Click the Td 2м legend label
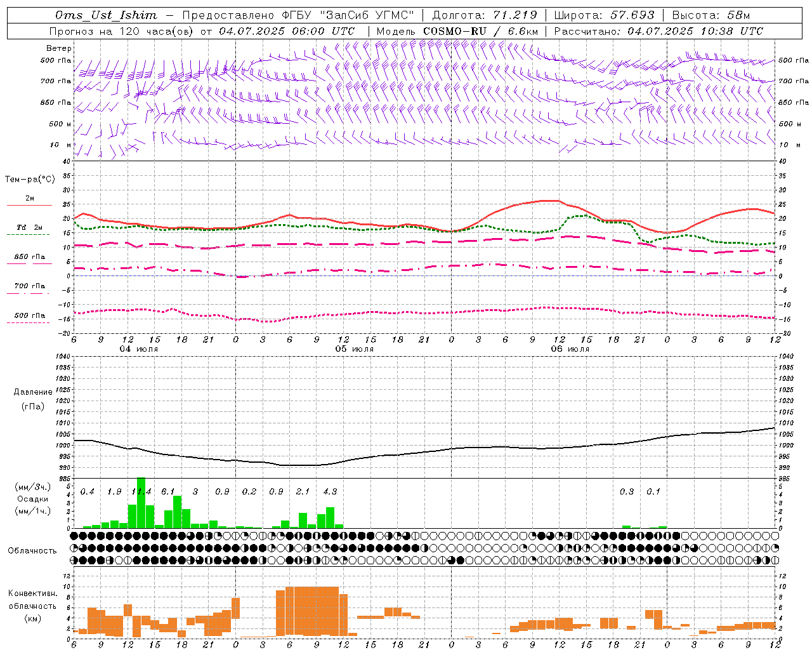This screenshot has height=650, width=812. [29, 227]
